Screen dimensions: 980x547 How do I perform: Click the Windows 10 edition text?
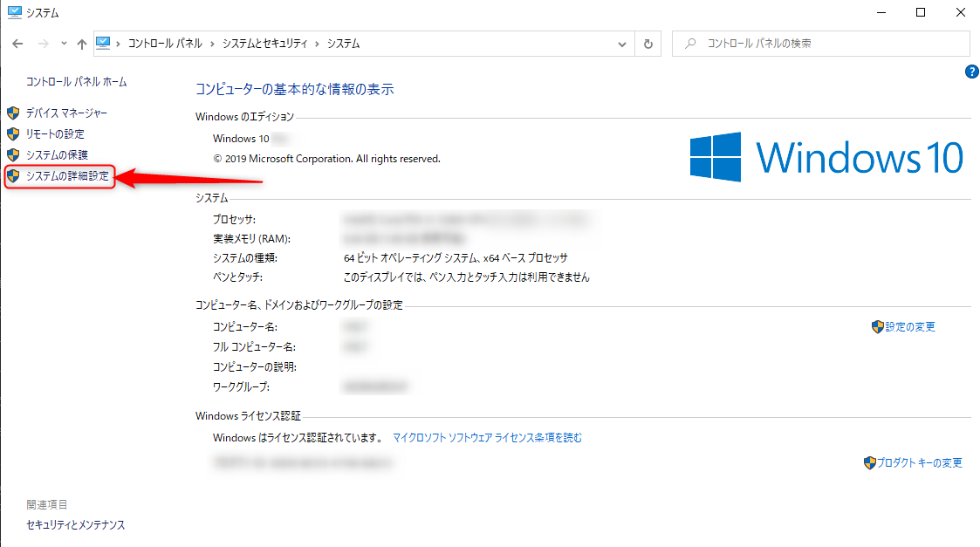coord(241,139)
